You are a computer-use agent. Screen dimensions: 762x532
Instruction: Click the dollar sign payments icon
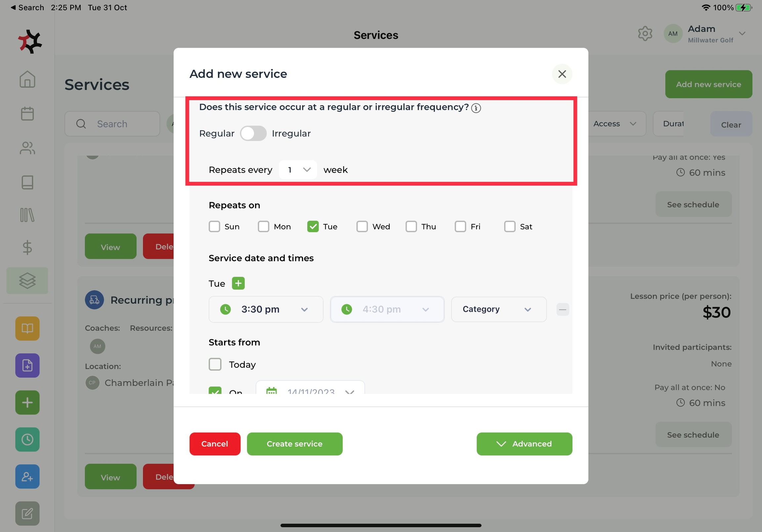27,247
